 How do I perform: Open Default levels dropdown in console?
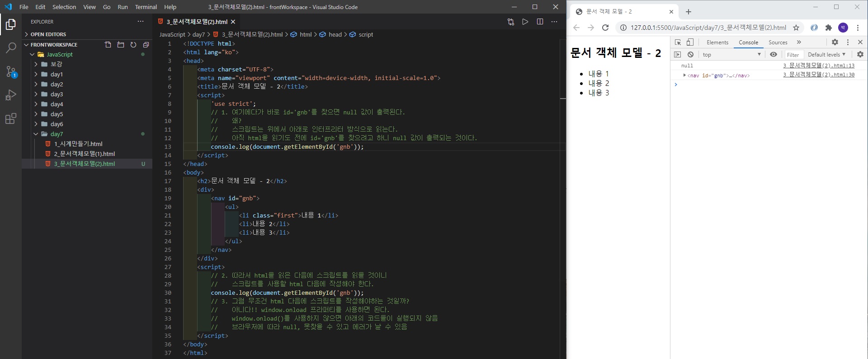pos(826,54)
